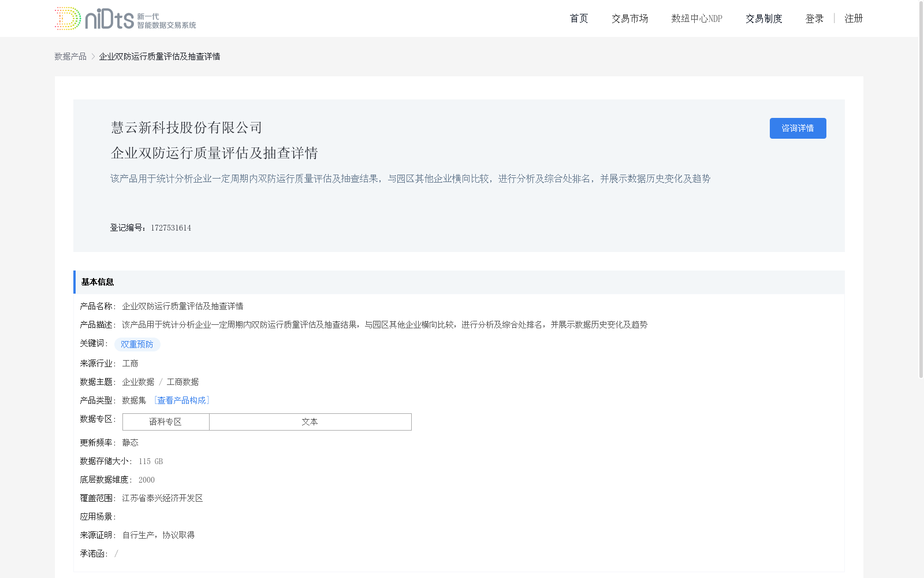This screenshot has width=924, height=578.
Task: Click the 注册 link
Action: tap(854, 18)
